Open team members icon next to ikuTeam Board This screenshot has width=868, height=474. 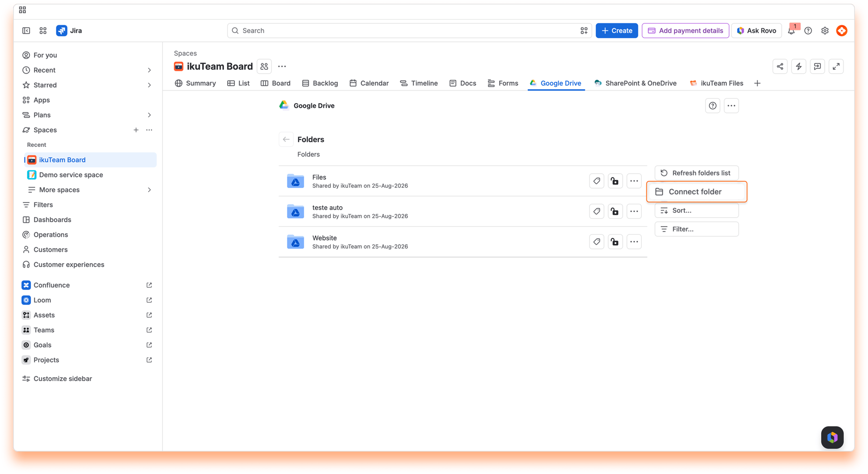[x=264, y=66]
